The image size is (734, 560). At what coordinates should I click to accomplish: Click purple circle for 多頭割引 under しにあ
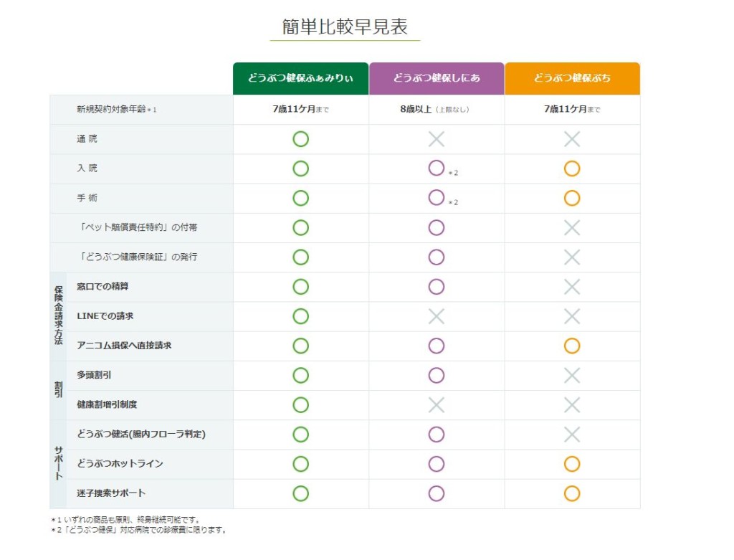(437, 375)
